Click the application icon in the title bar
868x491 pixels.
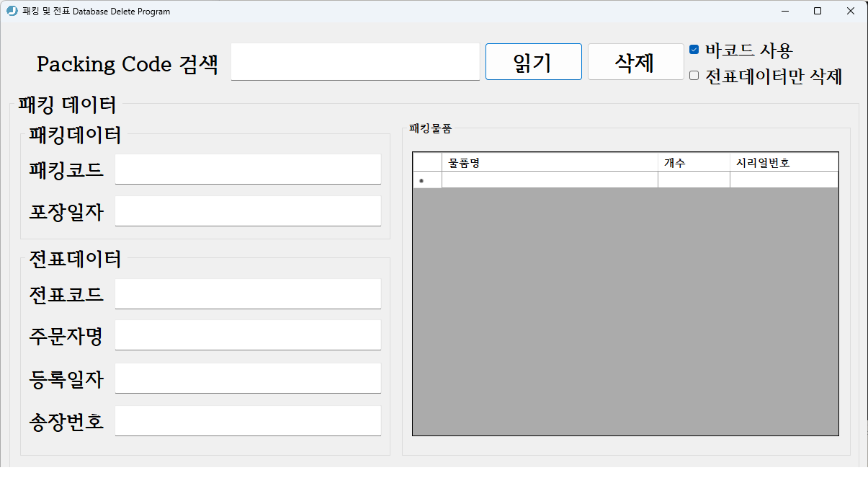click(12, 11)
